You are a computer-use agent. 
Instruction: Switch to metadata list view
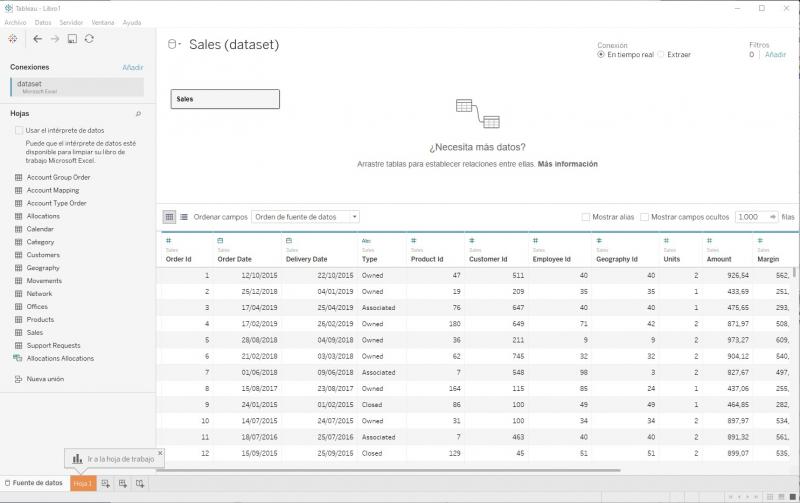tap(184, 217)
